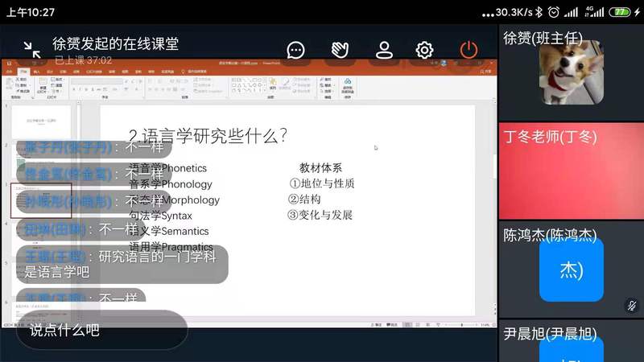Tap the battery indicator in status bar
The image size is (644, 362).
[x=620, y=12]
